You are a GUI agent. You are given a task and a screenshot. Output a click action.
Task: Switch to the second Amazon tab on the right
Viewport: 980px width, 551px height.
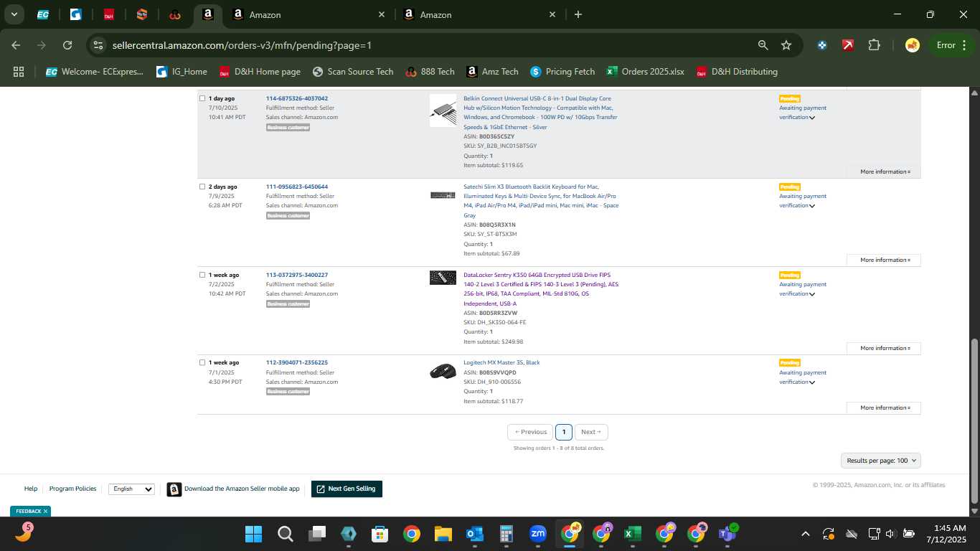point(479,14)
